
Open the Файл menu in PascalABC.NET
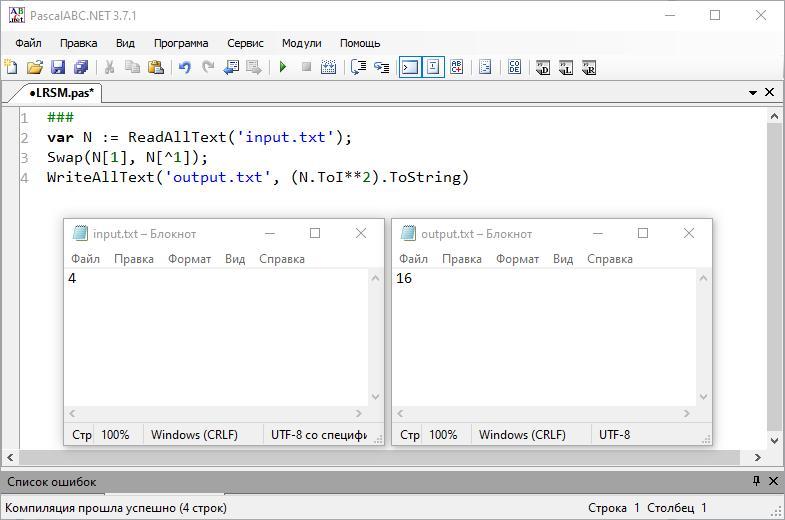(x=28, y=43)
